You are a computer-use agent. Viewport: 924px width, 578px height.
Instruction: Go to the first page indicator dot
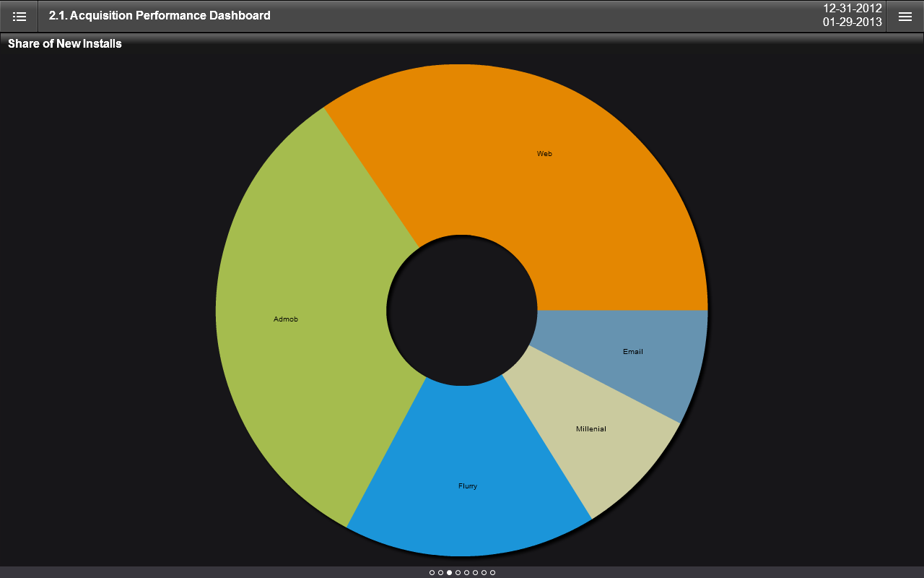click(x=432, y=572)
